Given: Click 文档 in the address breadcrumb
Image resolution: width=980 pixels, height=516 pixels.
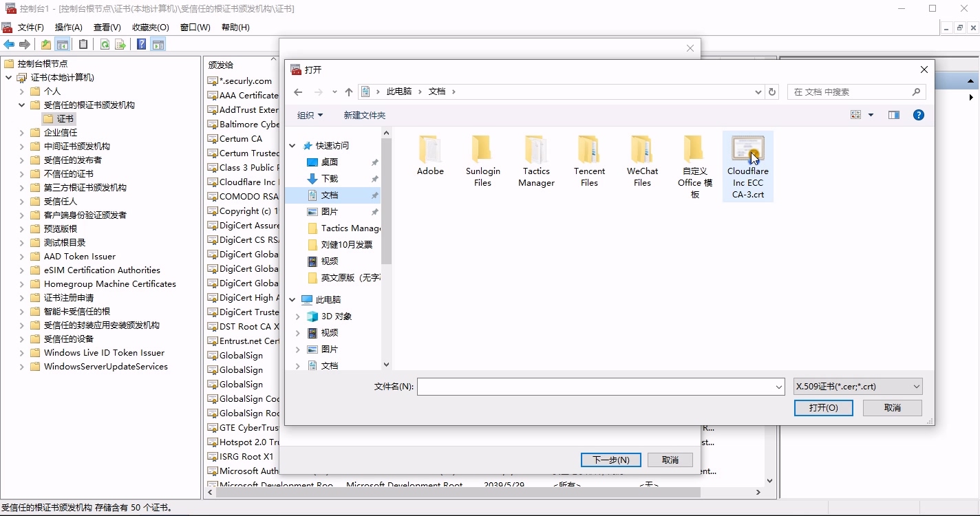Looking at the screenshot, I should click(437, 92).
